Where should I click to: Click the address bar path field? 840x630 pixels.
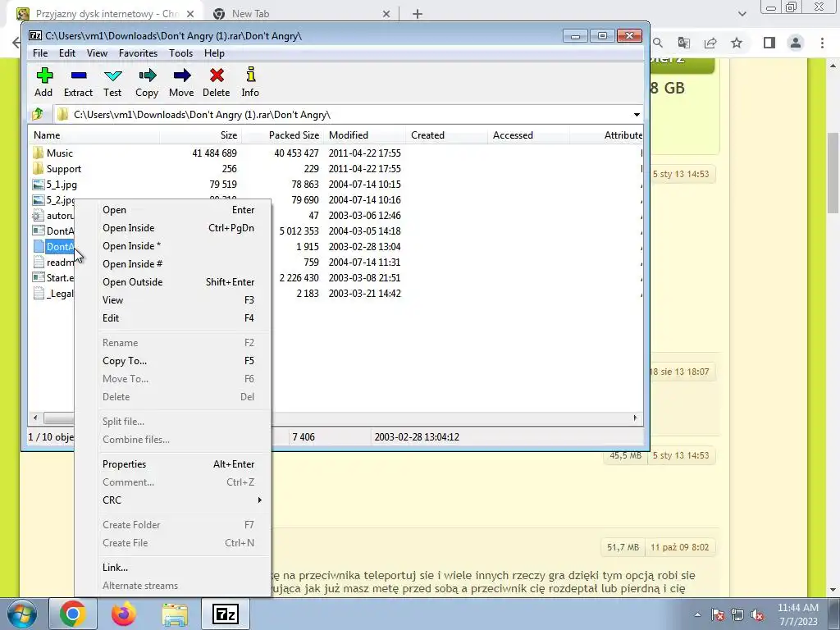tap(342, 115)
